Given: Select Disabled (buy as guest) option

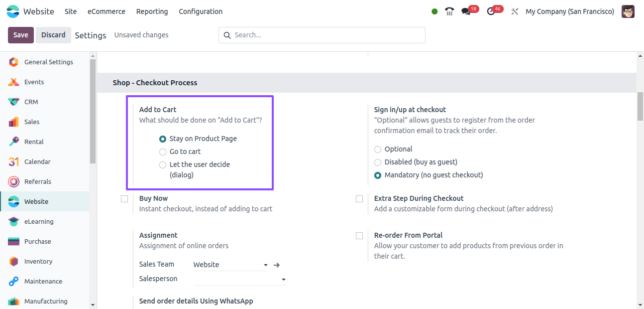Looking at the screenshot, I should coord(378,162).
